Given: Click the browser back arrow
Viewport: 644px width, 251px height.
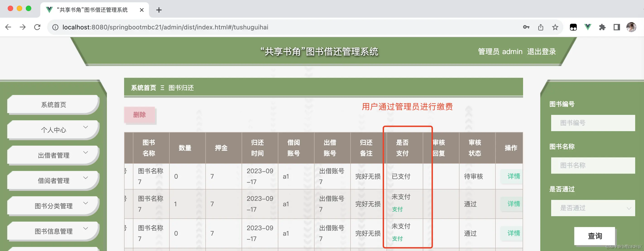Looking at the screenshot, I should coord(8,27).
